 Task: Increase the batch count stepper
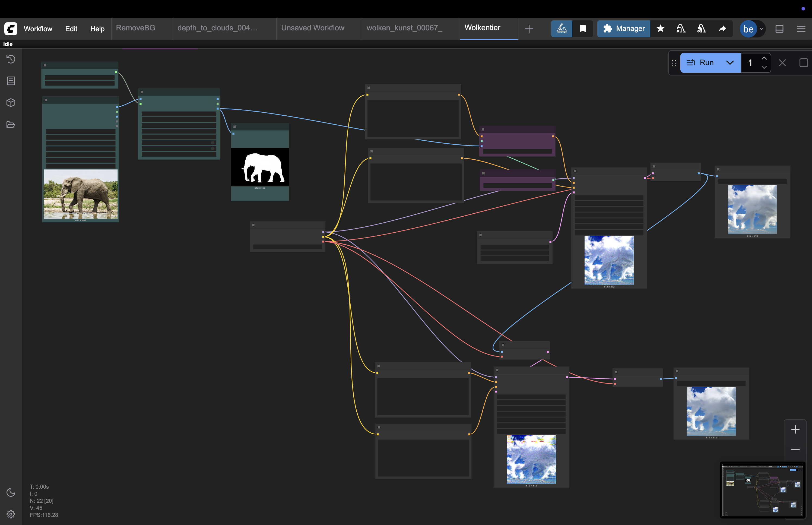pyautogui.click(x=764, y=58)
